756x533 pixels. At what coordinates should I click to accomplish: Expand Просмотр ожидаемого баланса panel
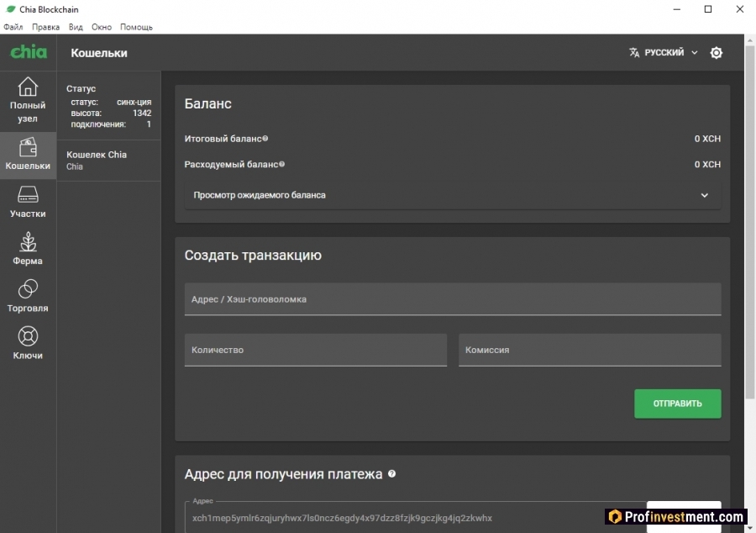tap(453, 195)
